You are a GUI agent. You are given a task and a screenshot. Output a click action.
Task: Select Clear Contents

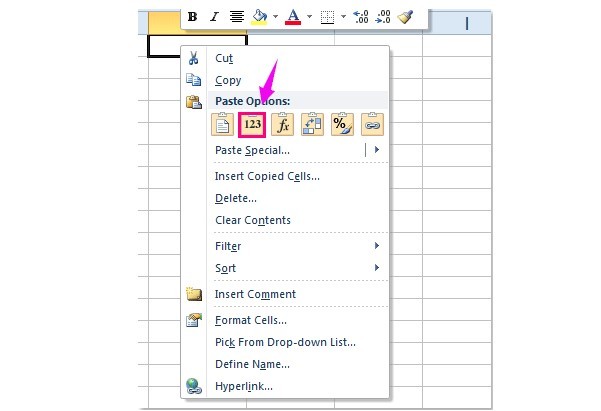pyautogui.click(x=253, y=220)
